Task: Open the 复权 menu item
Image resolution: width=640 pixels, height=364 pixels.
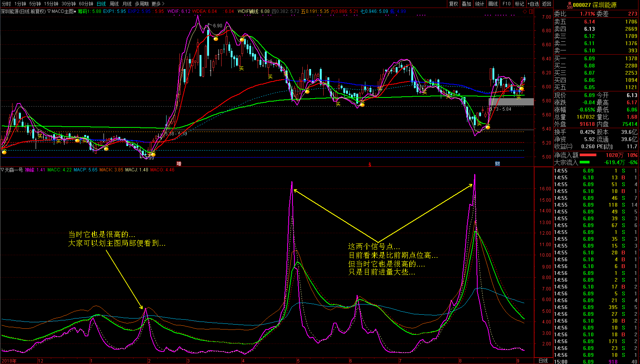Action: (x=453, y=4)
